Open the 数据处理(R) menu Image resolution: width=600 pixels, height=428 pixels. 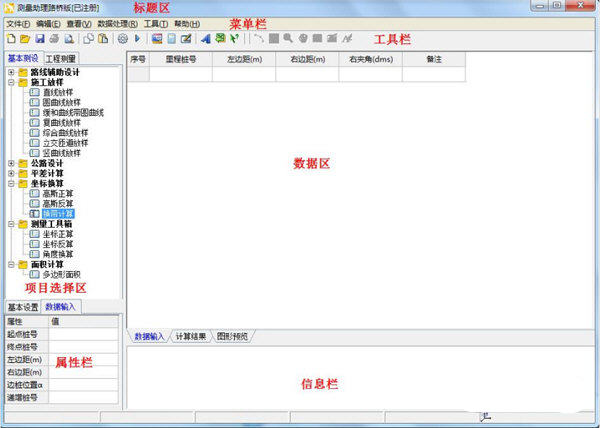(x=117, y=24)
